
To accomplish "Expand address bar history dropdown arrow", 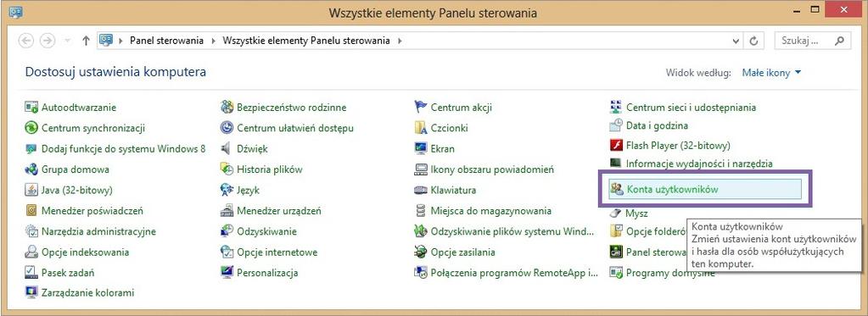I will tap(736, 41).
